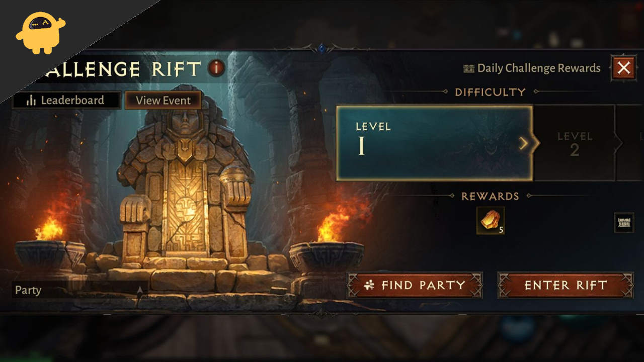644x362 pixels.
Task: Click the Party bar label
Action: [28, 290]
